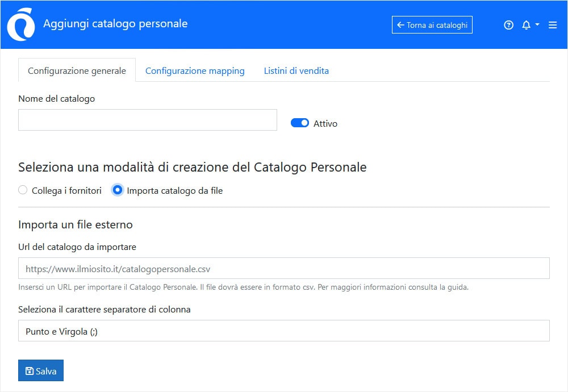
Task: Click the back arrow on Torna ai cataloghi
Action: click(x=400, y=24)
